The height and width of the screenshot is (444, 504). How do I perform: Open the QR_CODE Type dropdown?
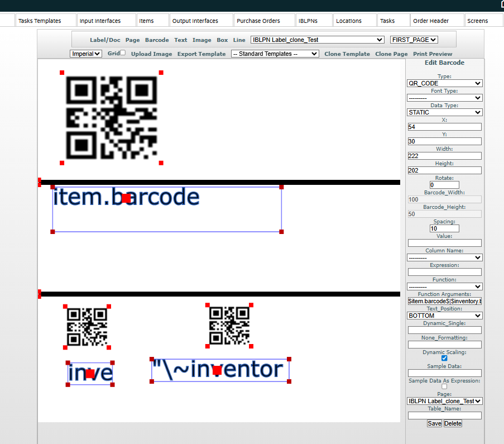tap(444, 83)
